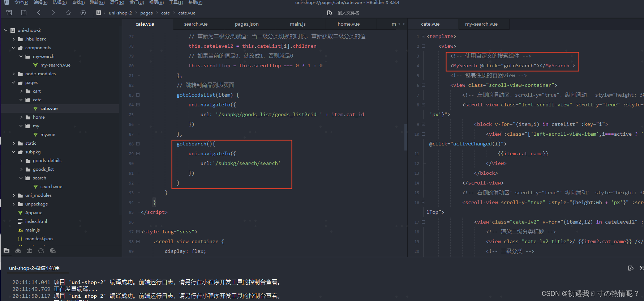Open search.vue in the file tree
Screen dimensions: 644x301
[51, 187]
